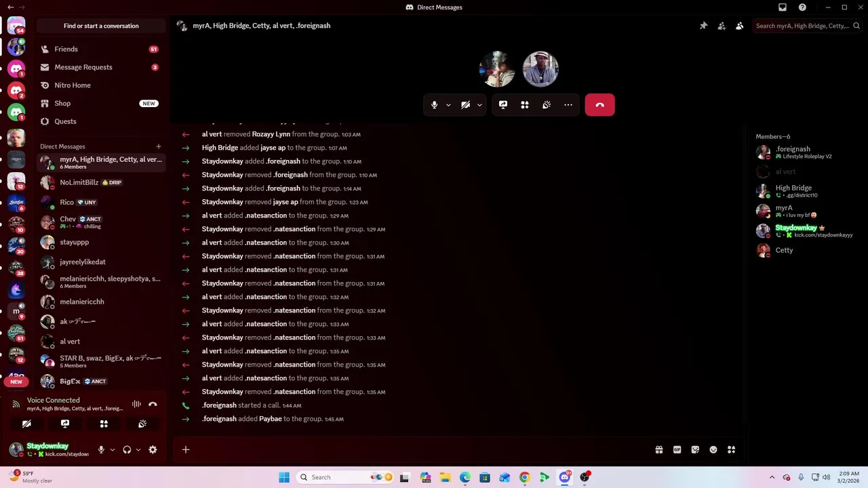868x488 pixels.
Task: Expand input device options in user panel
Action: 113,449
